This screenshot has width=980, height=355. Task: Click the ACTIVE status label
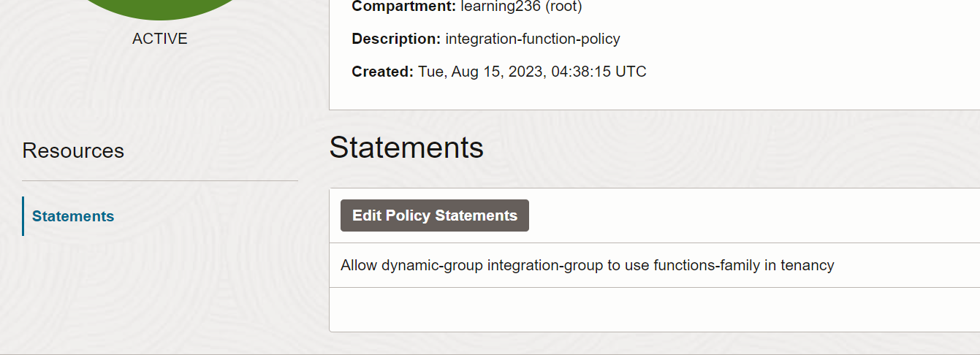160,39
